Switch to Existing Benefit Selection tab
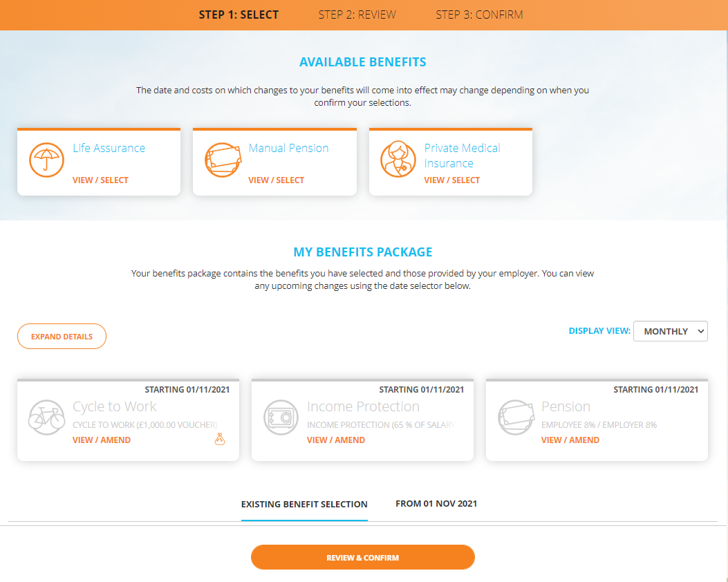The image size is (728, 582). 304,504
